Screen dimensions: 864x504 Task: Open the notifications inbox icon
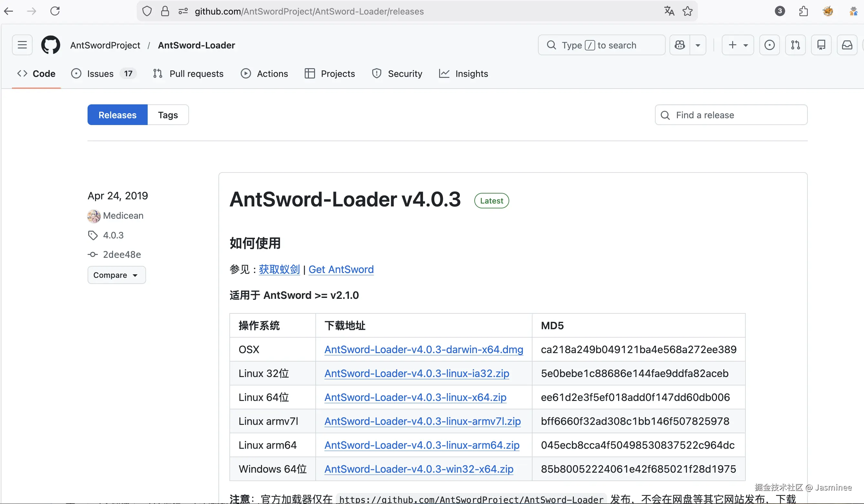847,45
